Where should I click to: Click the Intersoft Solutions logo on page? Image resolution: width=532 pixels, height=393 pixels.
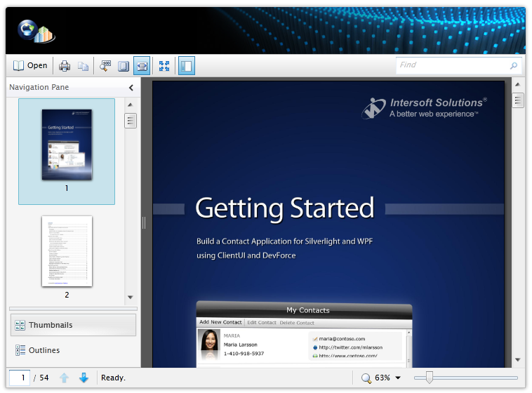pos(424,108)
